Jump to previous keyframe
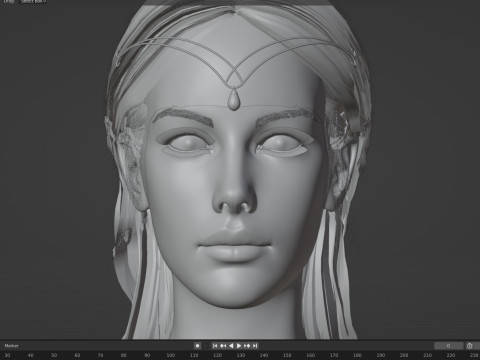This screenshot has height=360, width=480. [x=223, y=346]
